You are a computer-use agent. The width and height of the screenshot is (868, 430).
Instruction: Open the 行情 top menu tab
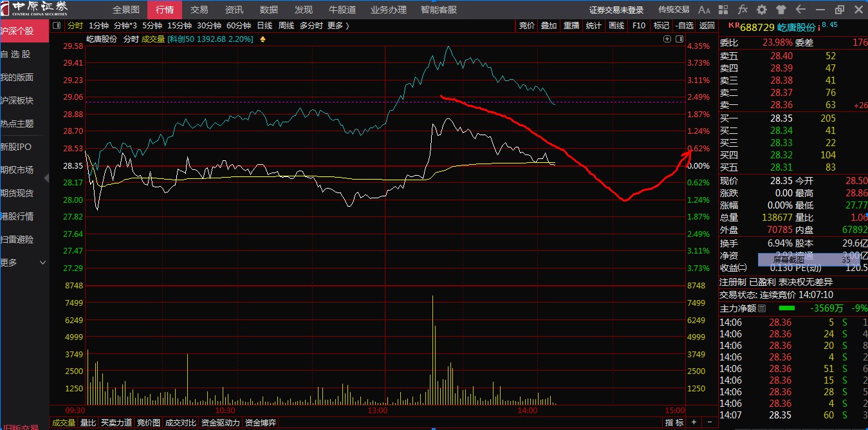165,10
